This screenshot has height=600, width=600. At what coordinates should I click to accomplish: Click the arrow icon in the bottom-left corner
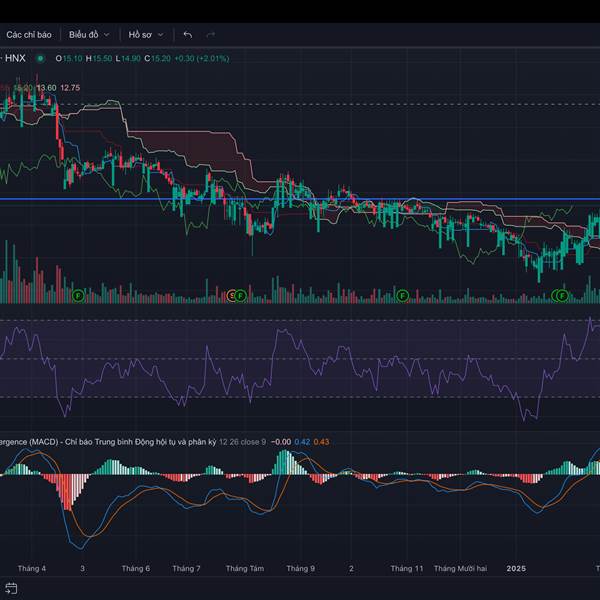[12, 588]
